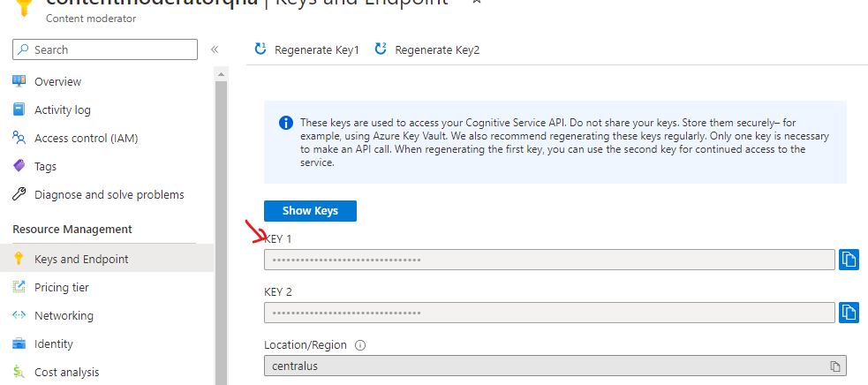Click the copy icon for KEY 2

(x=849, y=313)
